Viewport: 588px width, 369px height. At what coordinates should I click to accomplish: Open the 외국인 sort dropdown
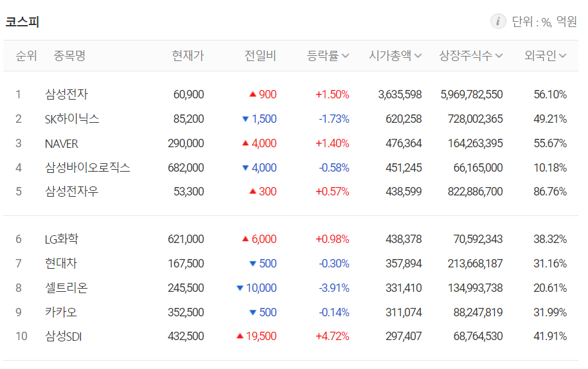(545, 55)
